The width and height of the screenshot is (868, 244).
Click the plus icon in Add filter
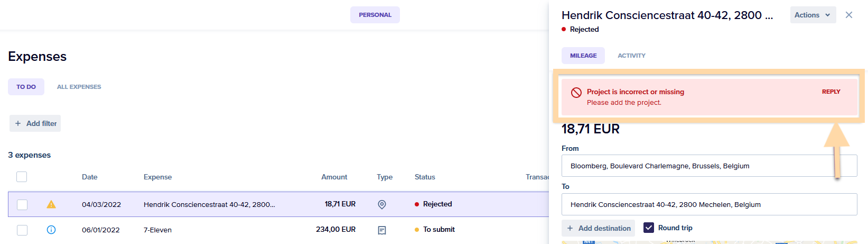click(18, 123)
